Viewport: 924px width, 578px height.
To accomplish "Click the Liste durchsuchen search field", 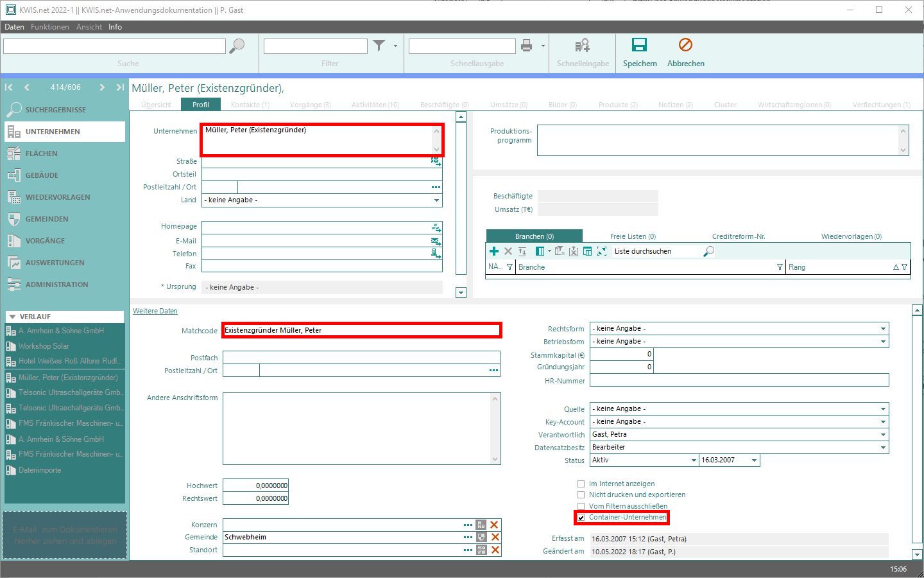I will point(656,251).
